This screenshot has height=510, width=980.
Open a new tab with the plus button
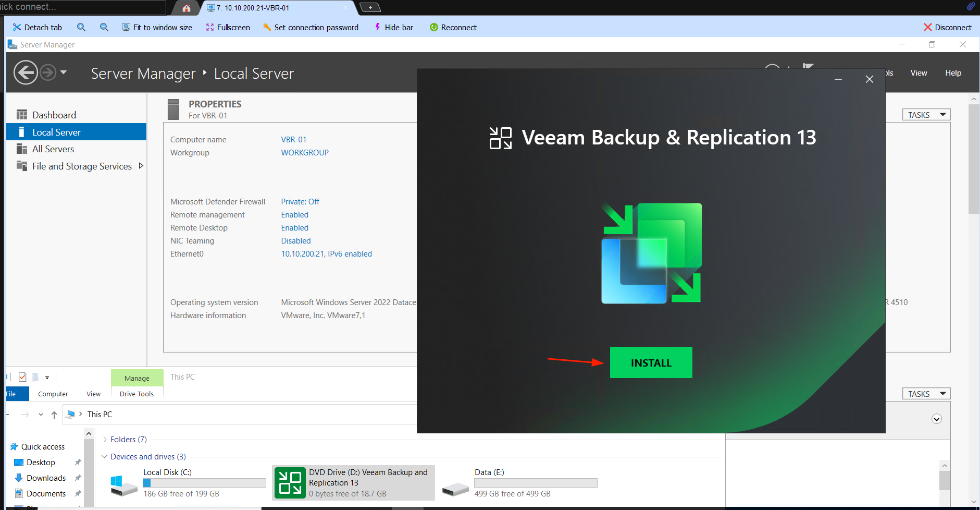[370, 7]
